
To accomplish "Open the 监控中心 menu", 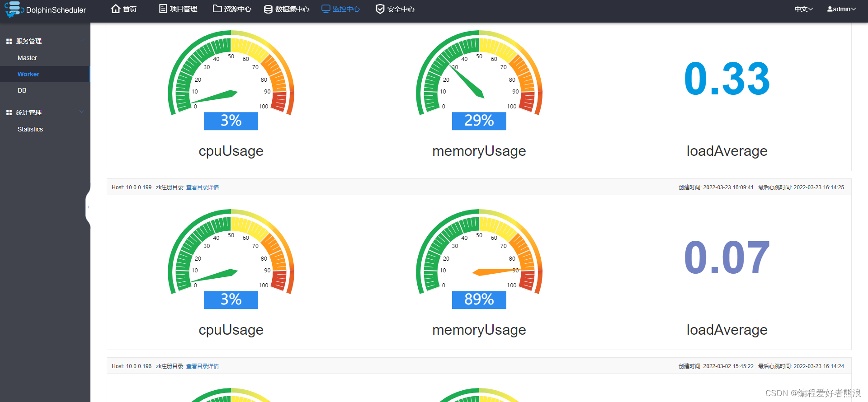I will (x=340, y=9).
